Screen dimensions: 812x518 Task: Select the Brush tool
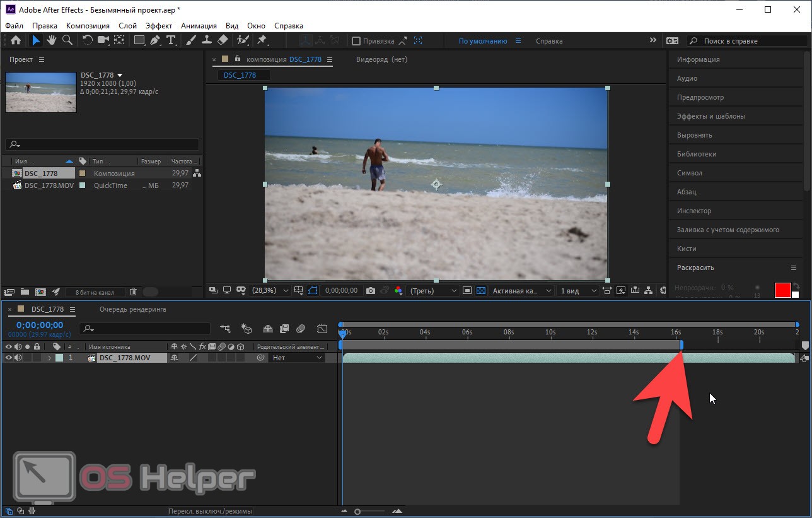[x=192, y=40]
